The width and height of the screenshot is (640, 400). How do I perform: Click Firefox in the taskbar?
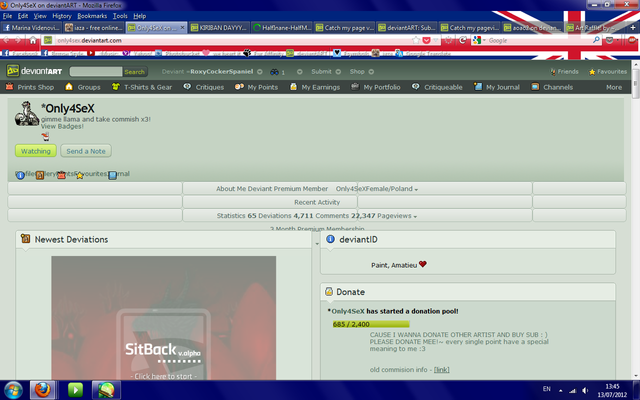[x=42, y=390]
